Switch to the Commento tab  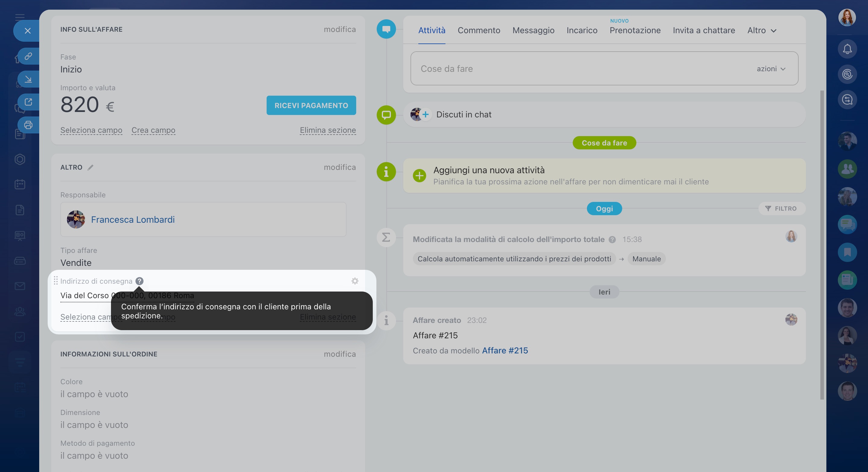[x=479, y=30]
